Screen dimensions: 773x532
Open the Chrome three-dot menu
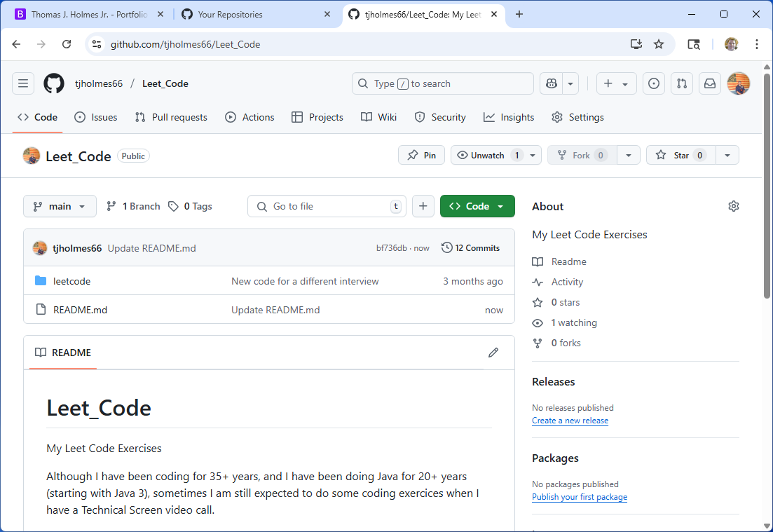pos(757,44)
